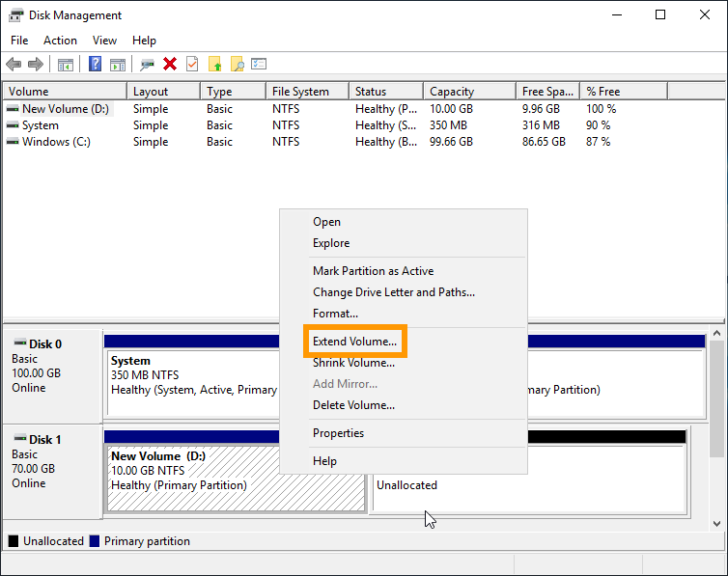Image resolution: width=728 pixels, height=576 pixels.
Task: Open the Action menu
Action: point(60,41)
